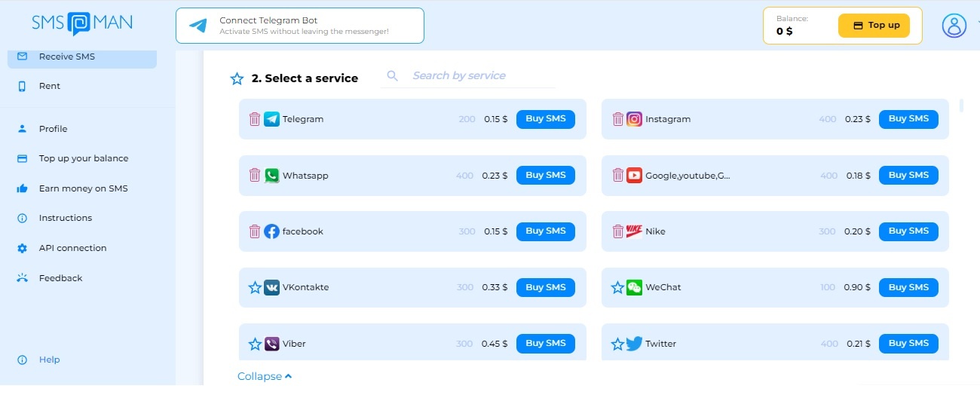Click trash icon on Whatsapp row

point(255,175)
